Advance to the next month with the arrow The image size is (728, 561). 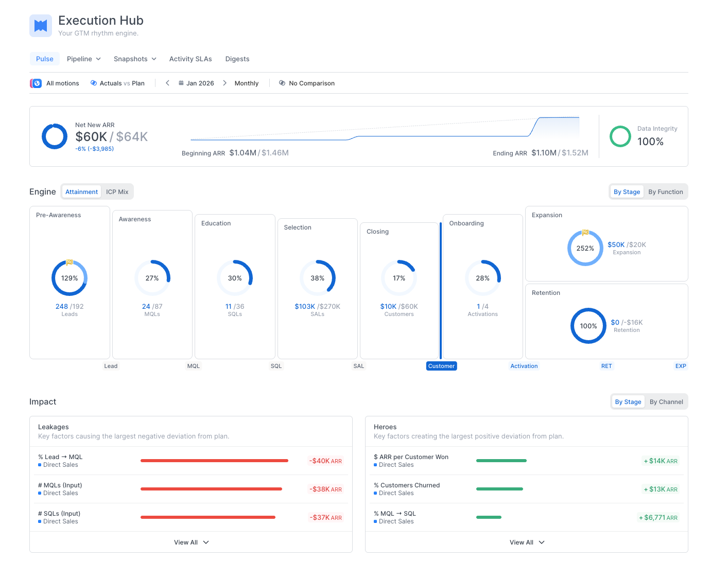pyautogui.click(x=225, y=83)
